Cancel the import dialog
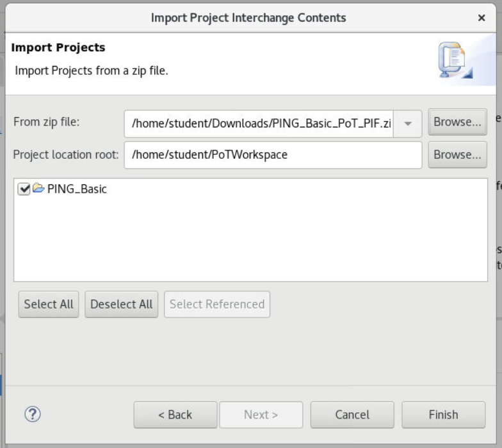 pos(352,415)
